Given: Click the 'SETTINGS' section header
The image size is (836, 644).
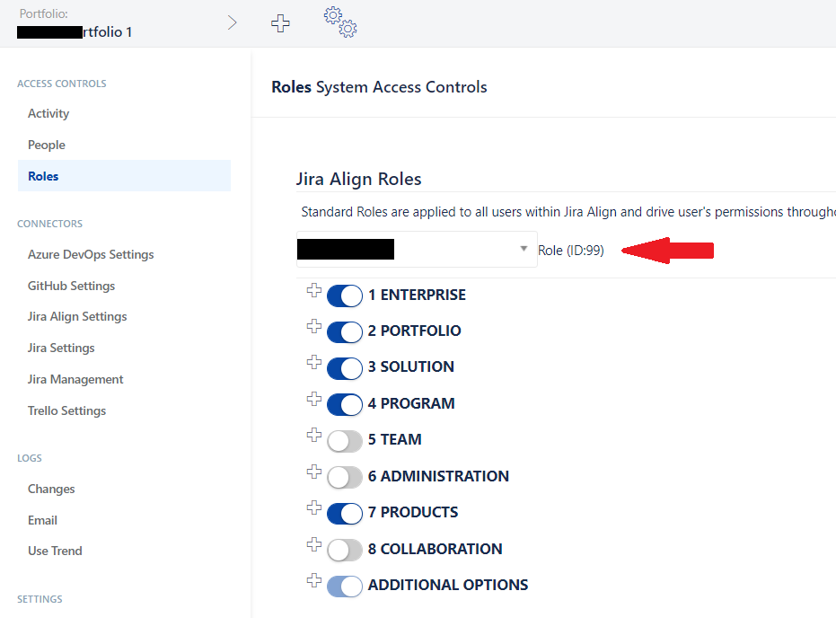Looking at the screenshot, I should pos(40,599).
